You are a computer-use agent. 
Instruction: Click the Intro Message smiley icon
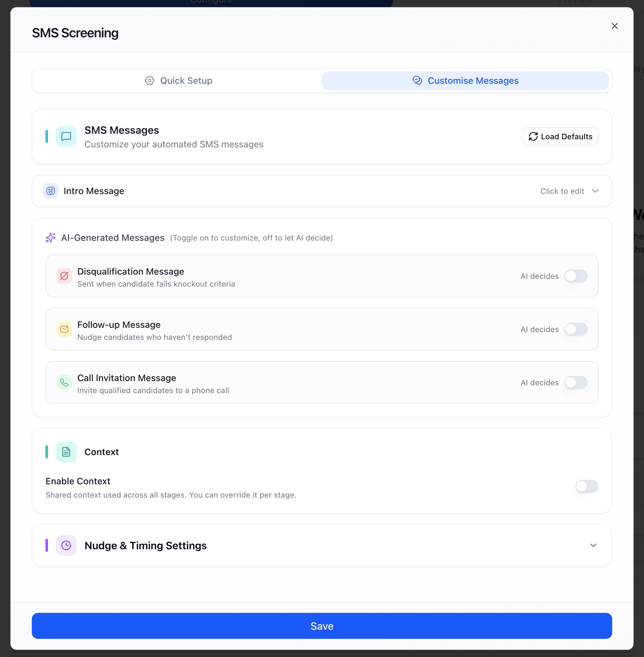tap(51, 191)
